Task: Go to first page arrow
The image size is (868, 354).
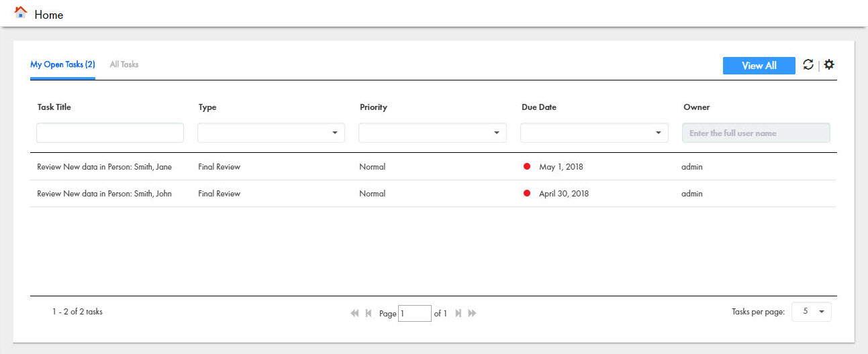Action: click(354, 313)
